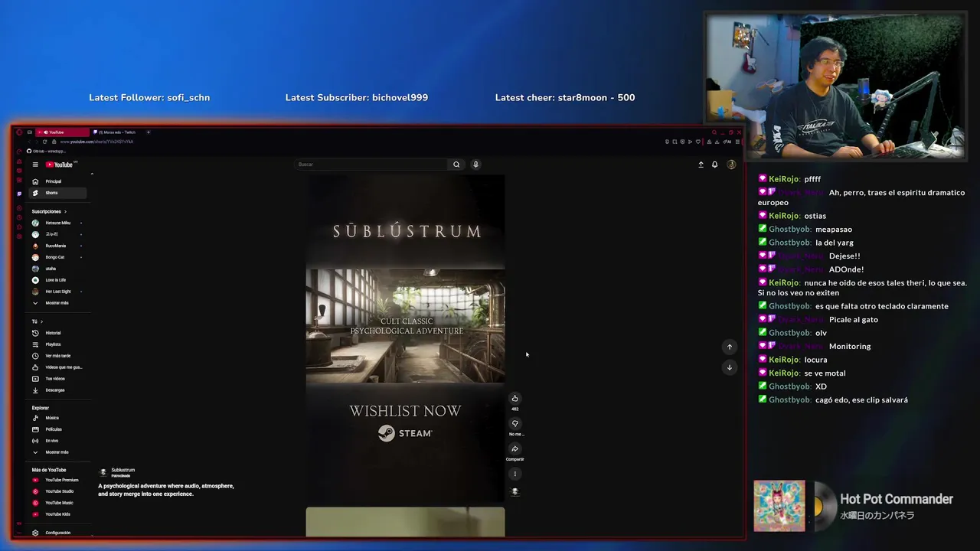Open Configuración settings
Screen dimensions: 980x551
click(59, 533)
